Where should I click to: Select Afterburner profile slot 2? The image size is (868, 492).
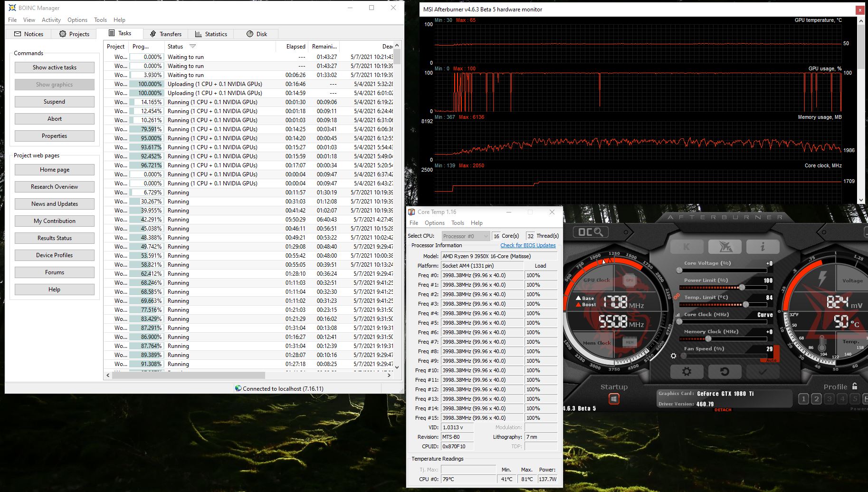click(816, 399)
